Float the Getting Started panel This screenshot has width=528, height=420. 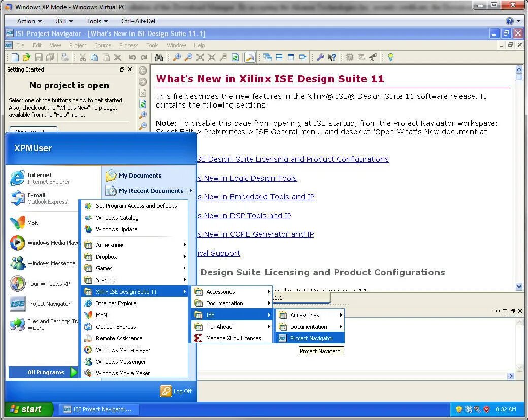coord(122,69)
